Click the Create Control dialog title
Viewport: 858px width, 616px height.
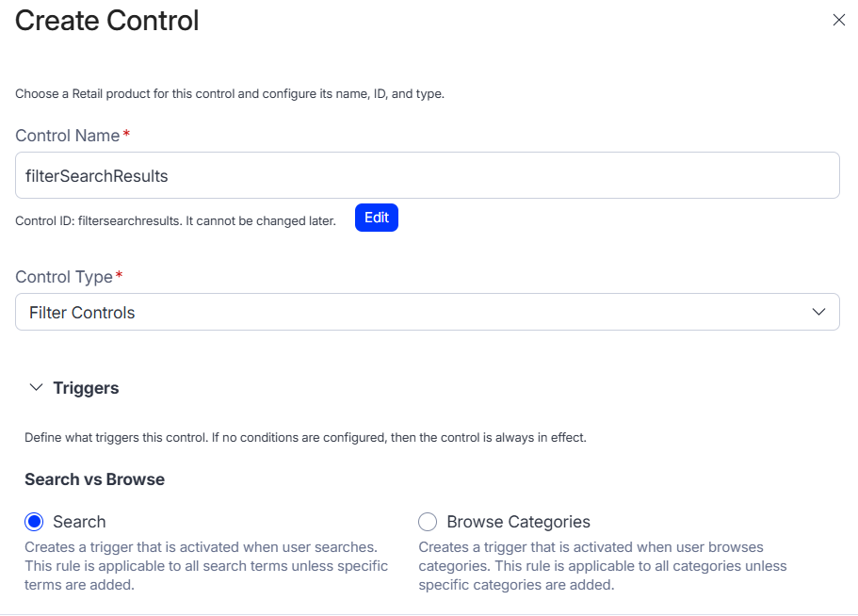click(107, 21)
